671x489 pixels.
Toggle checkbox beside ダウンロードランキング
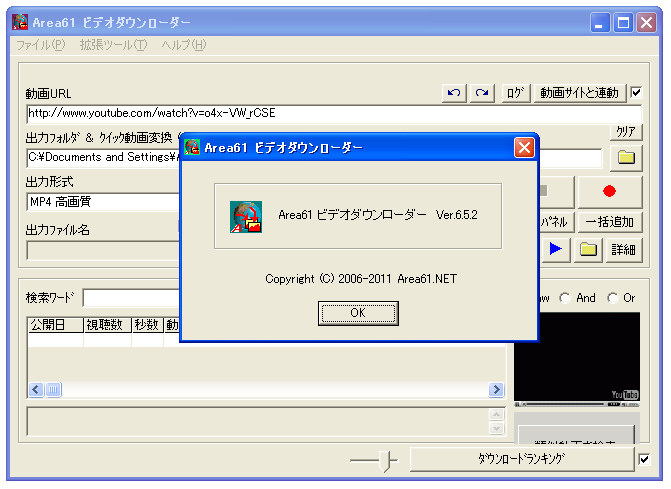pyautogui.click(x=644, y=459)
